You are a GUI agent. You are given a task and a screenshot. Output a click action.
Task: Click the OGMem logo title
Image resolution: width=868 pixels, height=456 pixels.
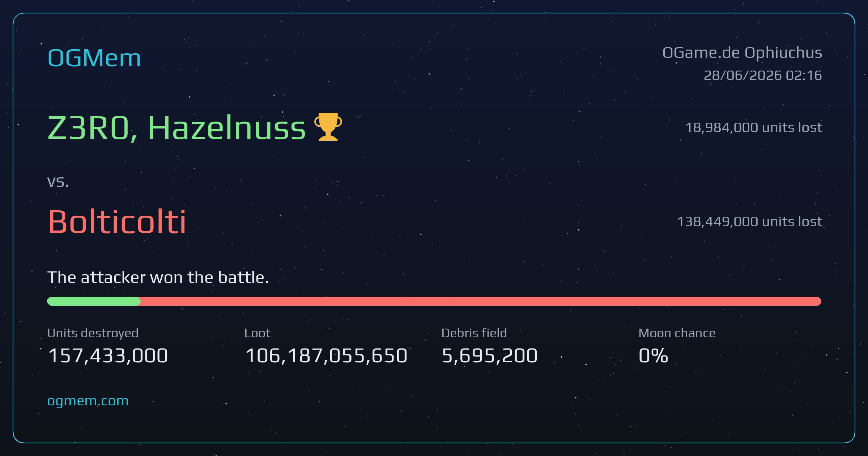coord(94,58)
